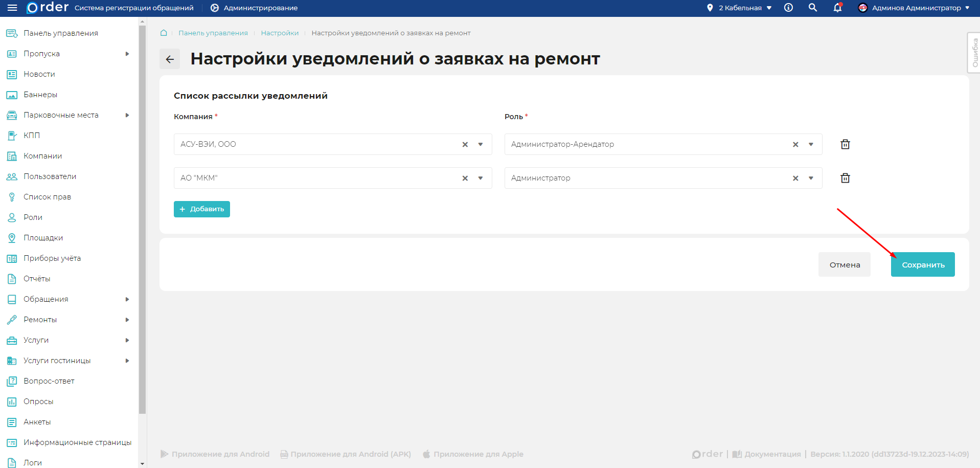Image resolution: width=980 pixels, height=468 pixels.
Task: Click the Сохранить button
Action: click(x=922, y=264)
